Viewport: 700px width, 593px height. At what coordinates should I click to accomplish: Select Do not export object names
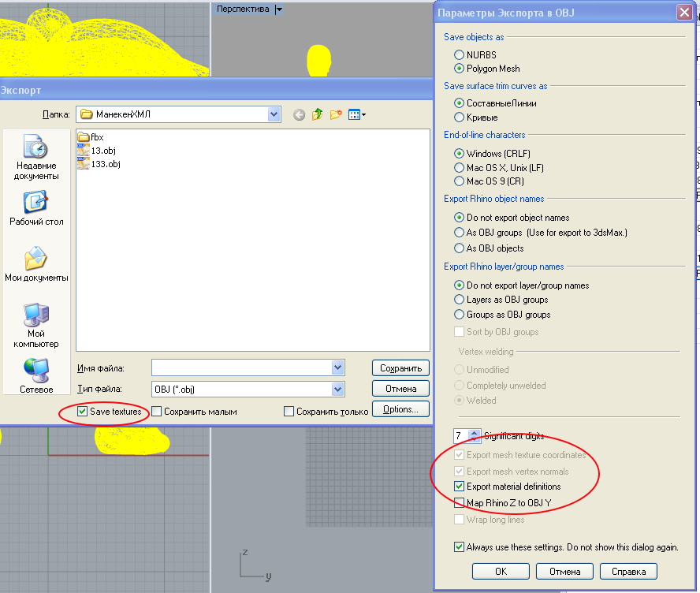tap(459, 218)
